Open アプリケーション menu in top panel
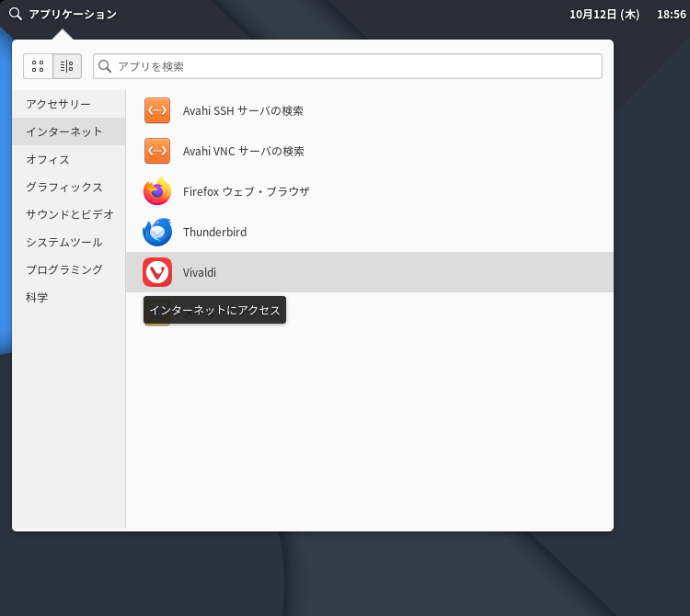The height and width of the screenshot is (616, 690). click(73, 14)
